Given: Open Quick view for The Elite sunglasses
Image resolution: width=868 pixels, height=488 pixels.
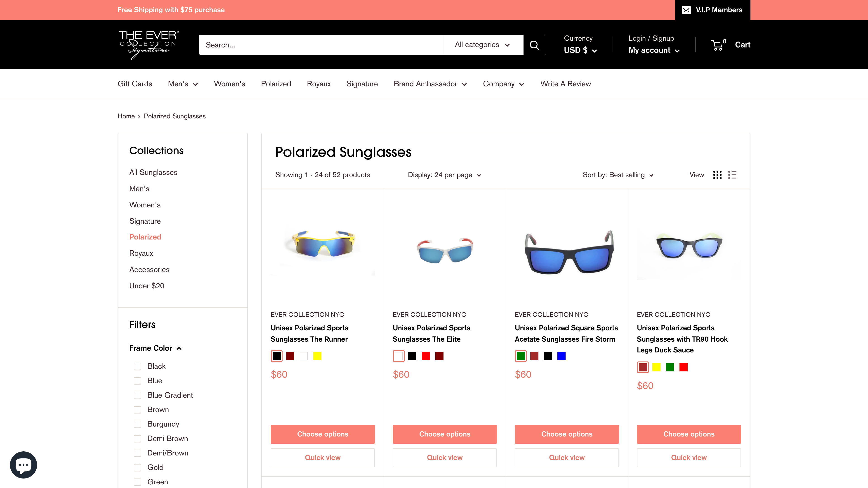Looking at the screenshot, I should [444, 458].
